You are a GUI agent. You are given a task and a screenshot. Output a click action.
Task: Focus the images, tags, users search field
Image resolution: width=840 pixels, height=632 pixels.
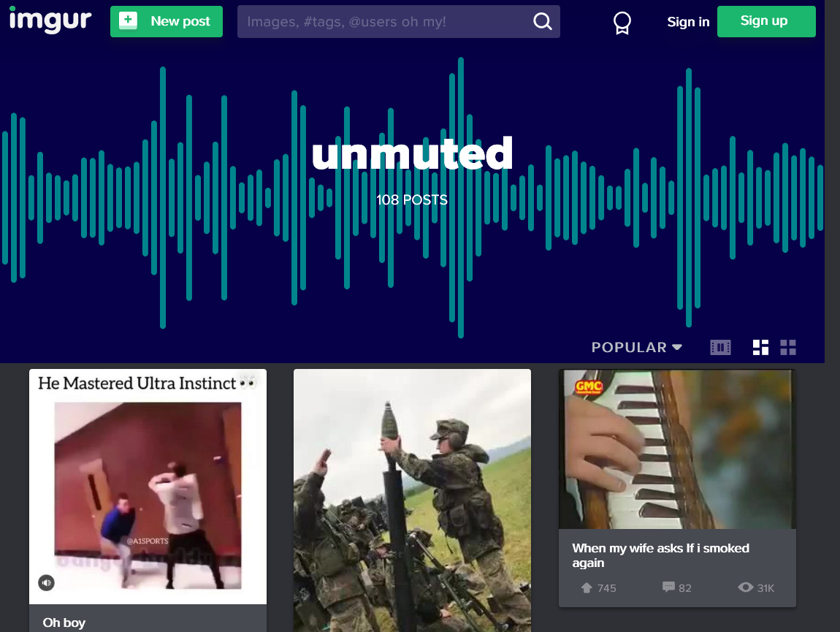383,22
